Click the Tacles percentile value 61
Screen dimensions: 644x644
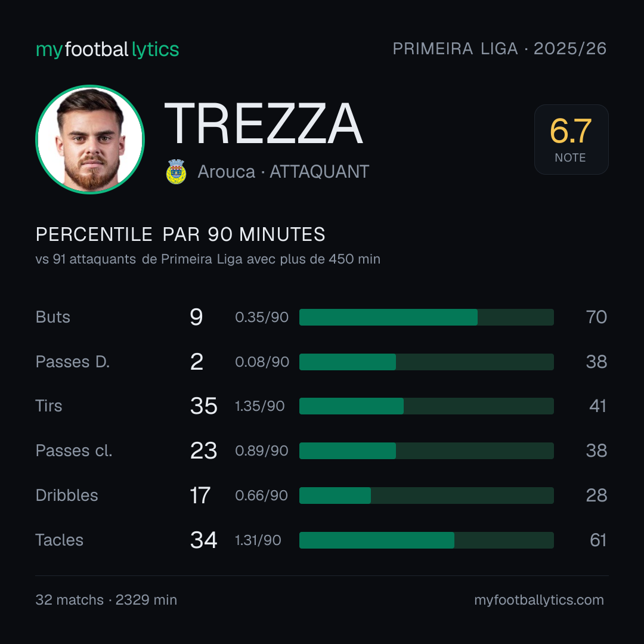pyautogui.click(x=598, y=540)
